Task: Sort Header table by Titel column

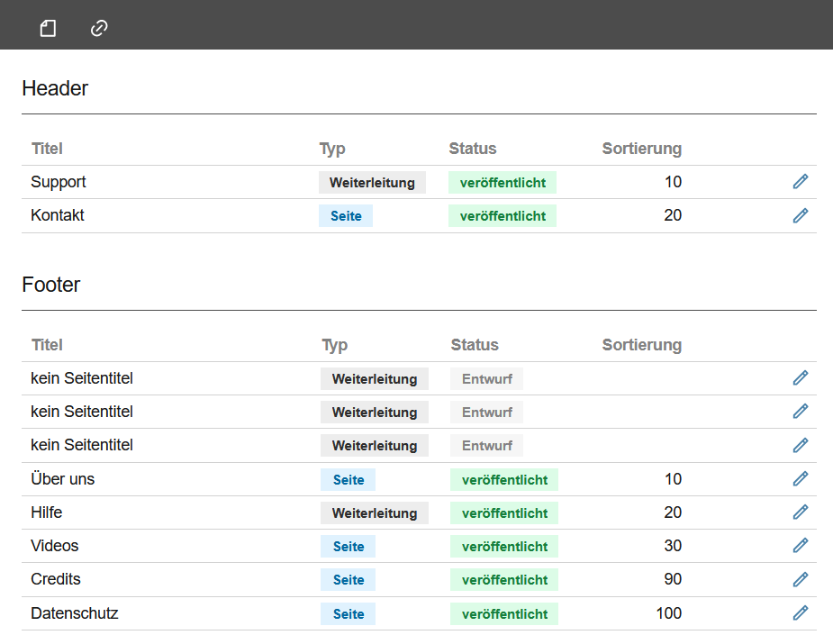Action: [47, 149]
